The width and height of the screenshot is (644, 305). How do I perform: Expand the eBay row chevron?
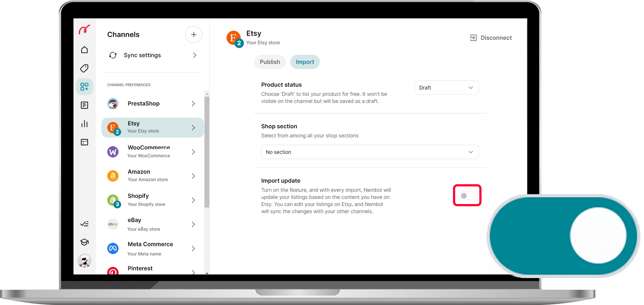[193, 224]
